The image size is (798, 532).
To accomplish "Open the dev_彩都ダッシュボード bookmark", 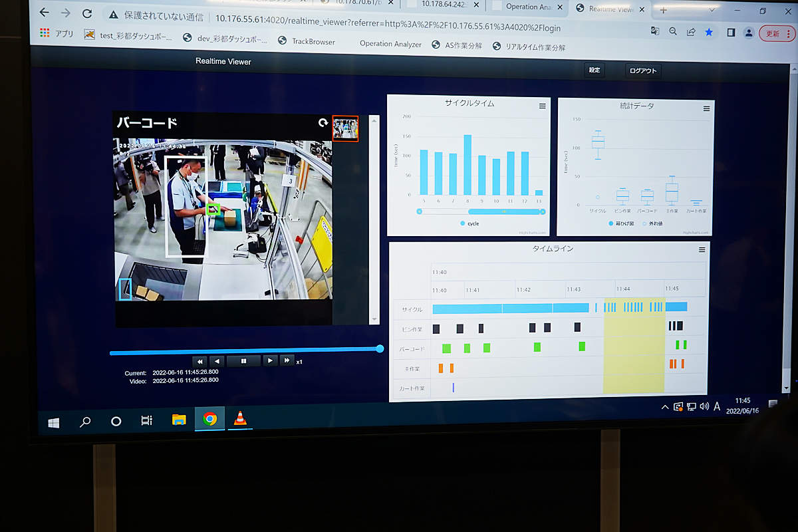I will 225,39.
